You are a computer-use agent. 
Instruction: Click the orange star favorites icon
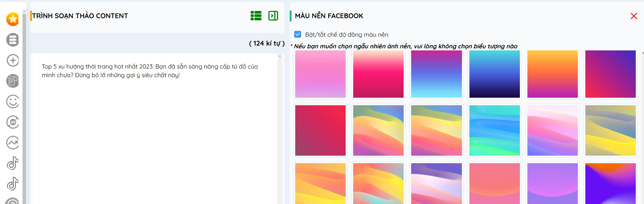(13, 19)
